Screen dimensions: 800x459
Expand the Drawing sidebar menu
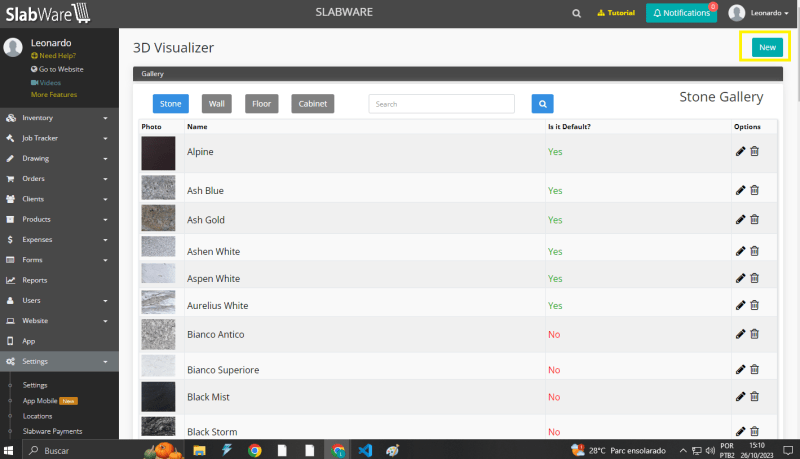[x=59, y=159]
